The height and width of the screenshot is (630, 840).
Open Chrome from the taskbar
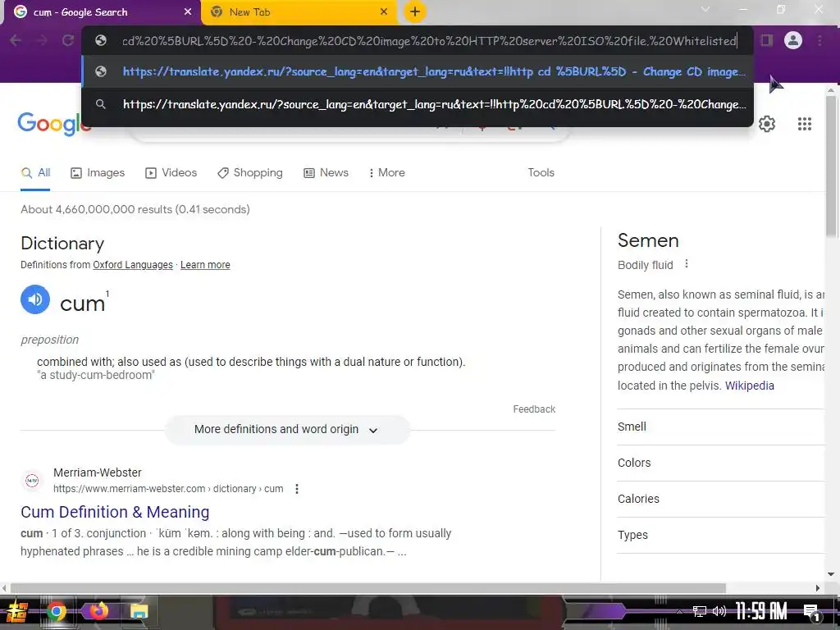[x=57, y=612]
